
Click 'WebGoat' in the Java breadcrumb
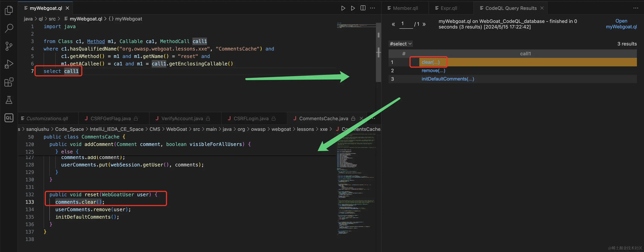tap(177, 129)
